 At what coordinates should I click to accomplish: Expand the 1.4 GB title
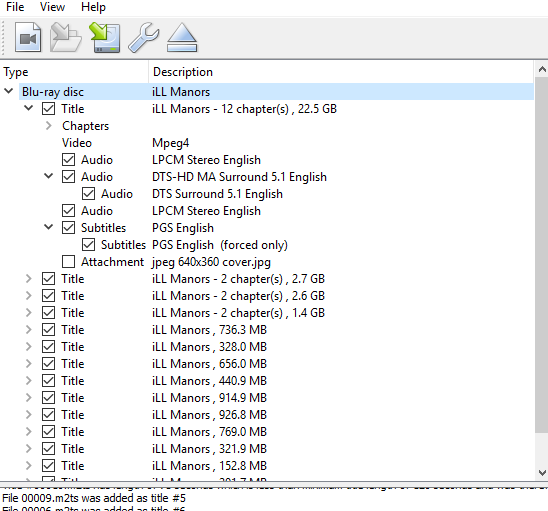point(29,312)
